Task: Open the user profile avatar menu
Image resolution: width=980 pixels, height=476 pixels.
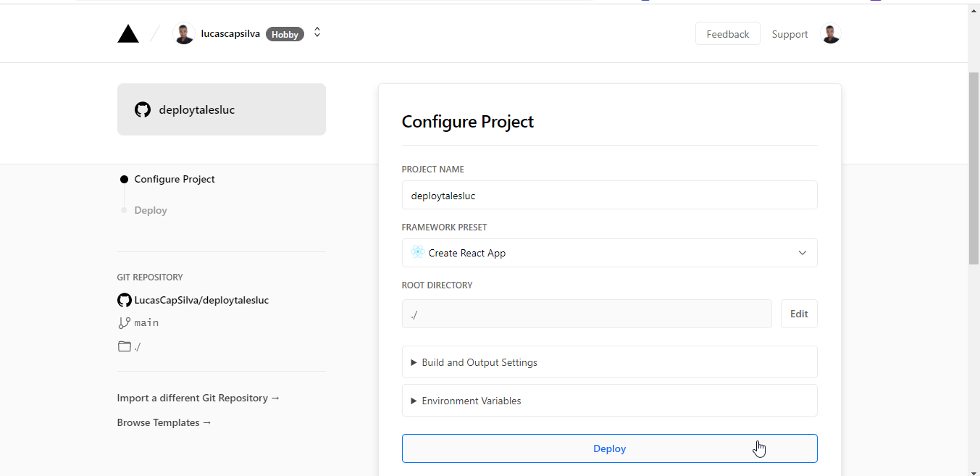Action: pos(831,34)
